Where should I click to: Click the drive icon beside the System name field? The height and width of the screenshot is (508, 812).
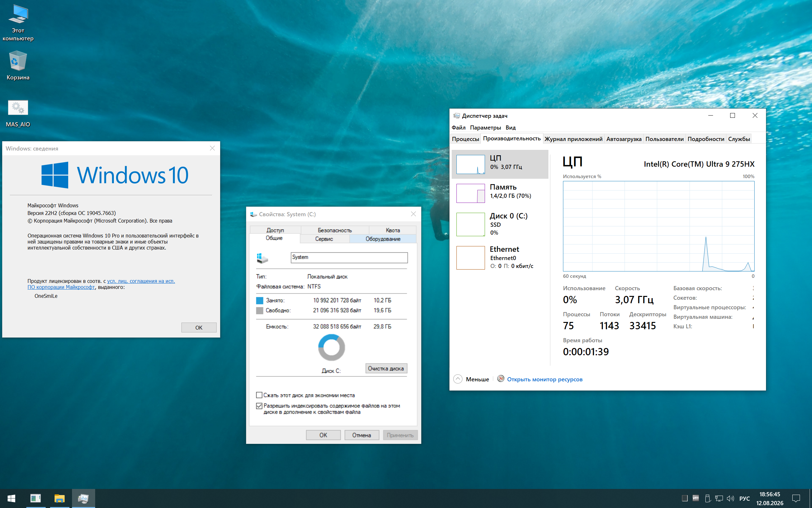click(262, 258)
